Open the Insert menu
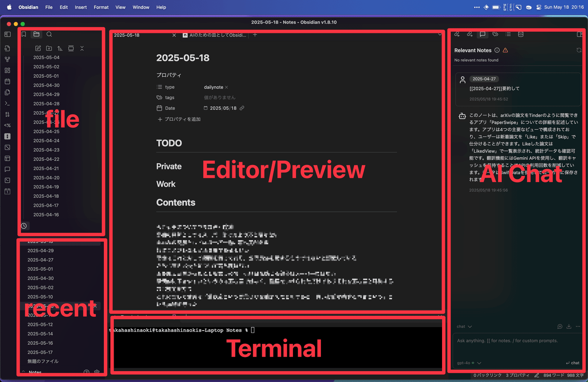Viewport: 588px width, 382px height. (x=80, y=7)
